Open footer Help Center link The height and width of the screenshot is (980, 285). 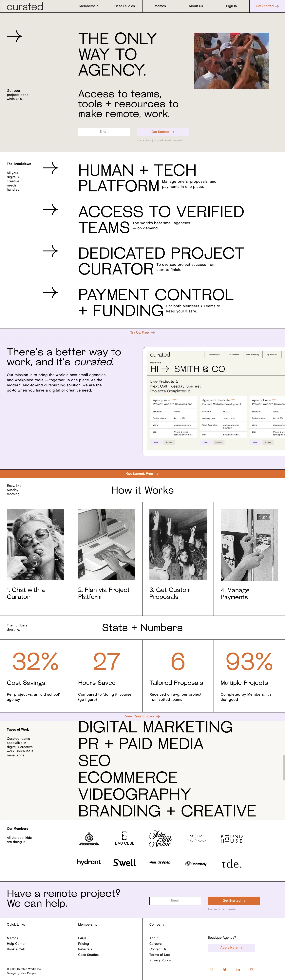pos(16,943)
